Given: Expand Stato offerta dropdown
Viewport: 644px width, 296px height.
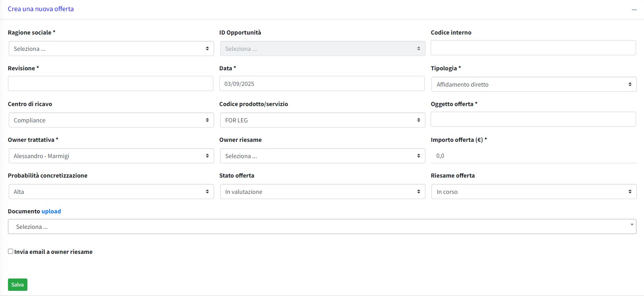Looking at the screenshot, I should click(322, 192).
